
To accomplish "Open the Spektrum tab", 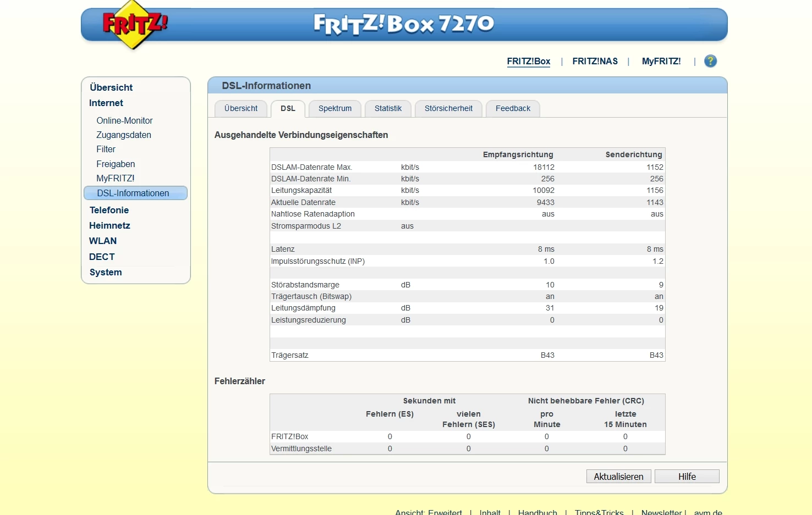I will [x=335, y=109].
